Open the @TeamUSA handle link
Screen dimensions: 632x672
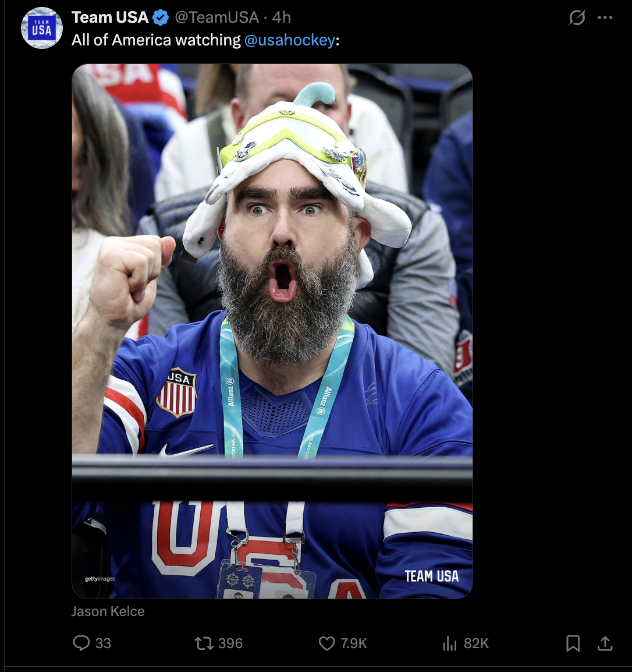216,18
